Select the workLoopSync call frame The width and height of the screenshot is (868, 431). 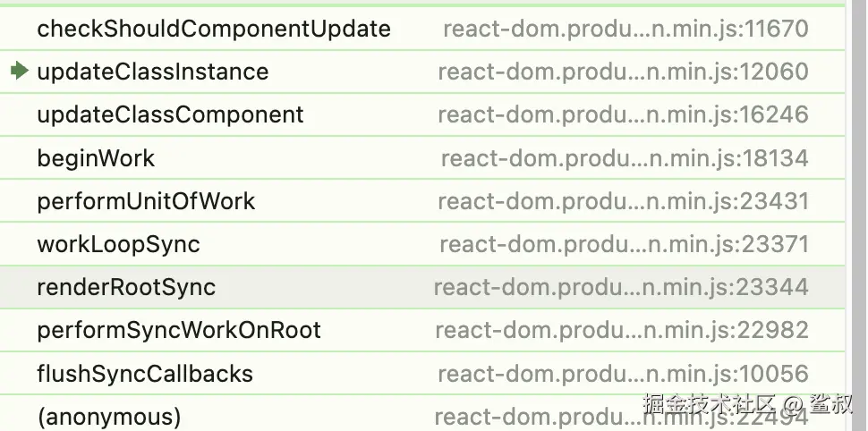coord(118,244)
